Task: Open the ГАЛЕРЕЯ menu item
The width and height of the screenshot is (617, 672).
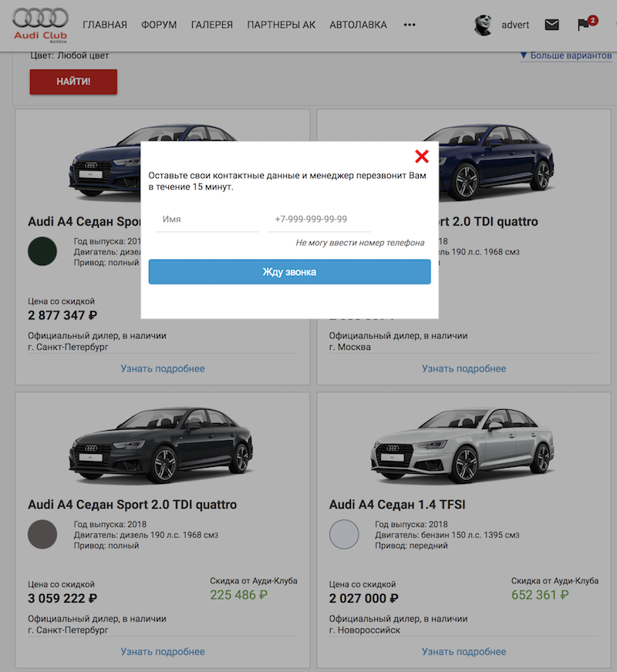Action: pyautogui.click(x=212, y=25)
